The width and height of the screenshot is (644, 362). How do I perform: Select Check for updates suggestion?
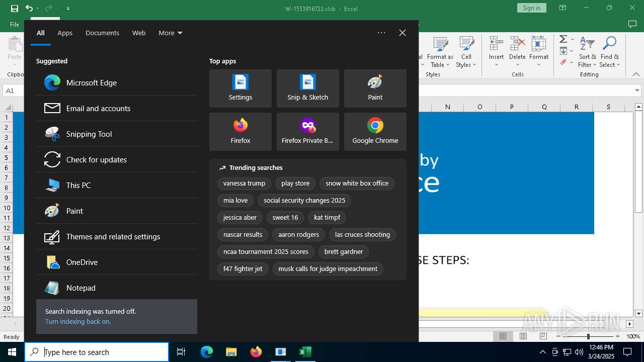click(117, 159)
